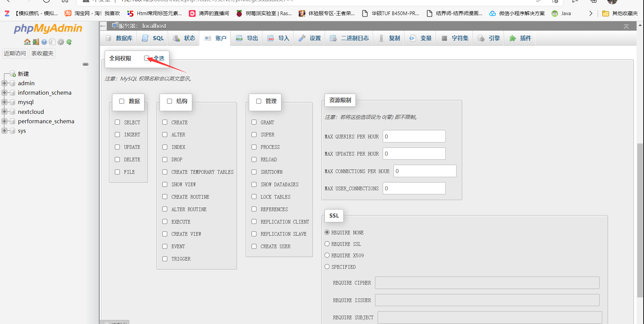
Task: Check the 结构 group checkbox
Action: (170, 101)
